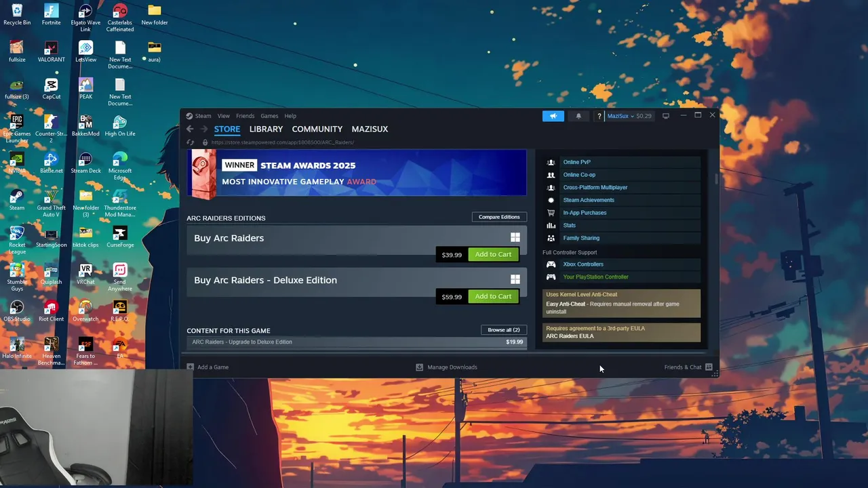Select the Rocket League desktop icon
Screen dimensions: 868x488
pos(17,241)
